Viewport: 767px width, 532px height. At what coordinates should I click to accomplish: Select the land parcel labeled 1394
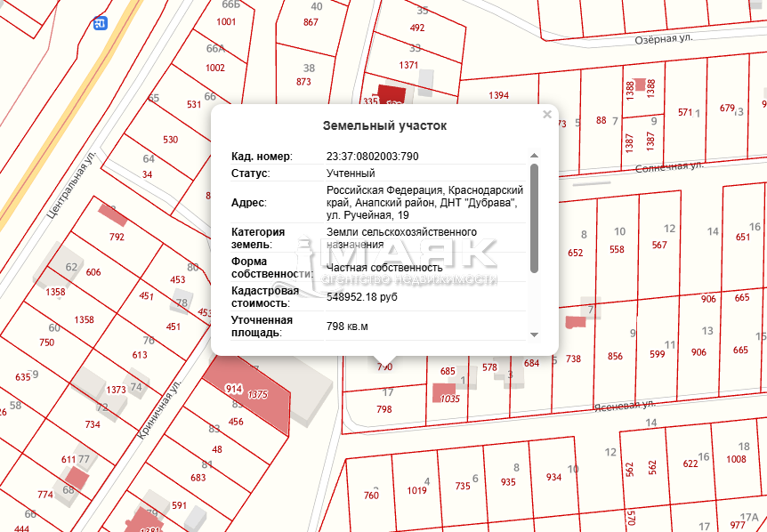pyautogui.click(x=499, y=96)
